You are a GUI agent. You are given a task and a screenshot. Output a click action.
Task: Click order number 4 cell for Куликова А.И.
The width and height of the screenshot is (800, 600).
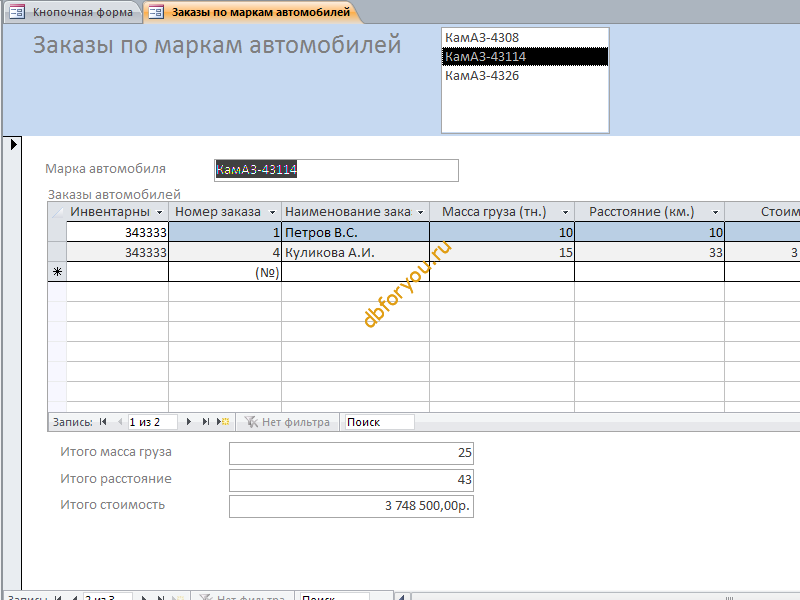click(x=225, y=252)
